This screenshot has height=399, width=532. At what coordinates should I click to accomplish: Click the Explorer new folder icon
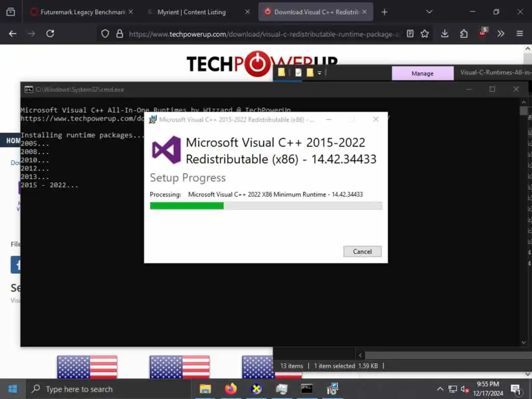(x=310, y=72)
